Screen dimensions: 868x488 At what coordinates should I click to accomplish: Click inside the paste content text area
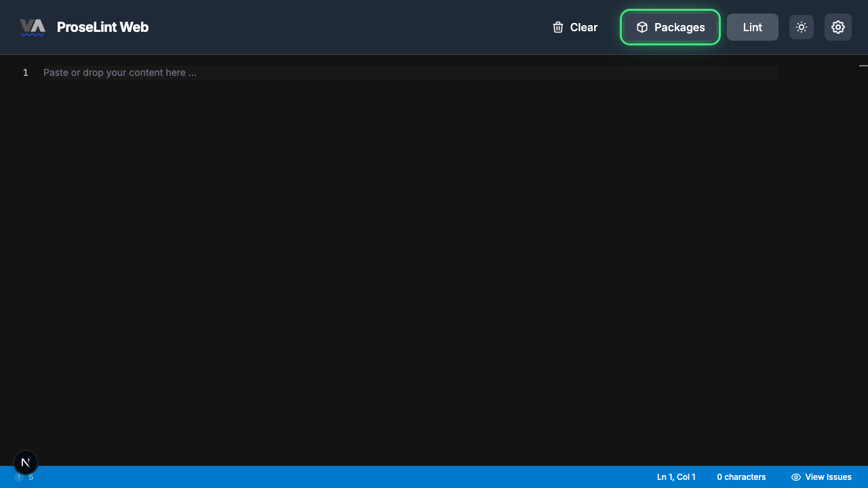271,73
